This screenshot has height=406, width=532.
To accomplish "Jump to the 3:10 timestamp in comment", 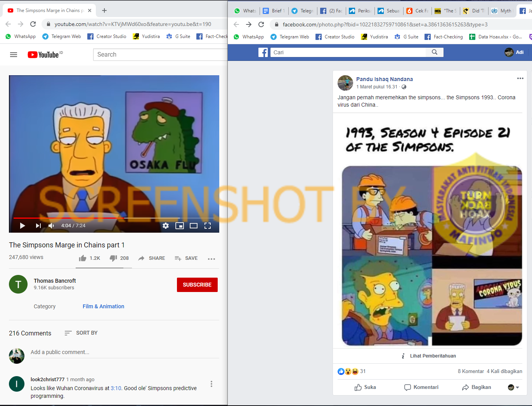I will pyautogui.click(x=116, y=388).
